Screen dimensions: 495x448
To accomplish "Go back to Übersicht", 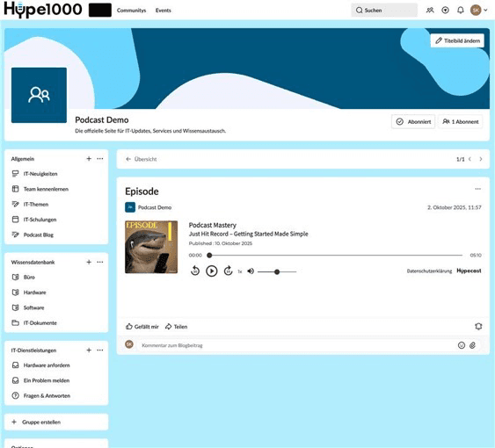I will point(141,159).
